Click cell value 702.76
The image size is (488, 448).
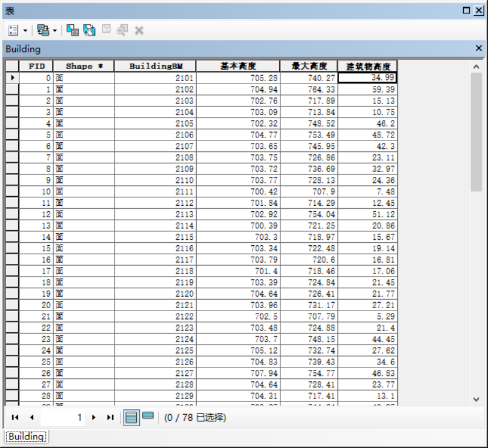tap(238, 100)
